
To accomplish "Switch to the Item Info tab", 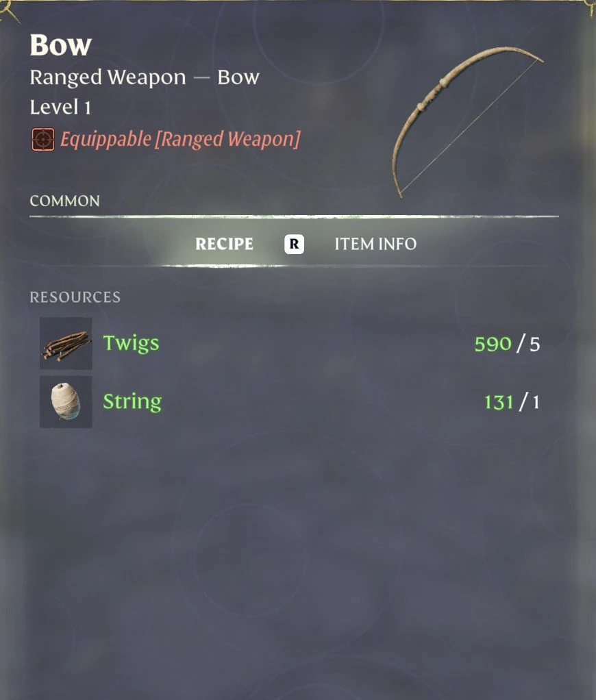I will (375, 244).
